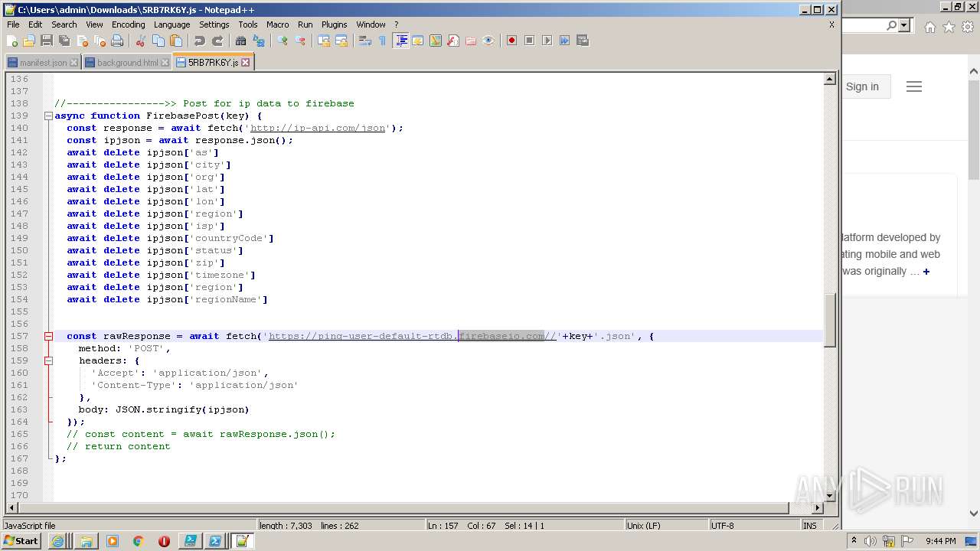The height and width of the screenshot is (551, 980).
Task: Click the INS status bar indicator
Action: (810, 526)
